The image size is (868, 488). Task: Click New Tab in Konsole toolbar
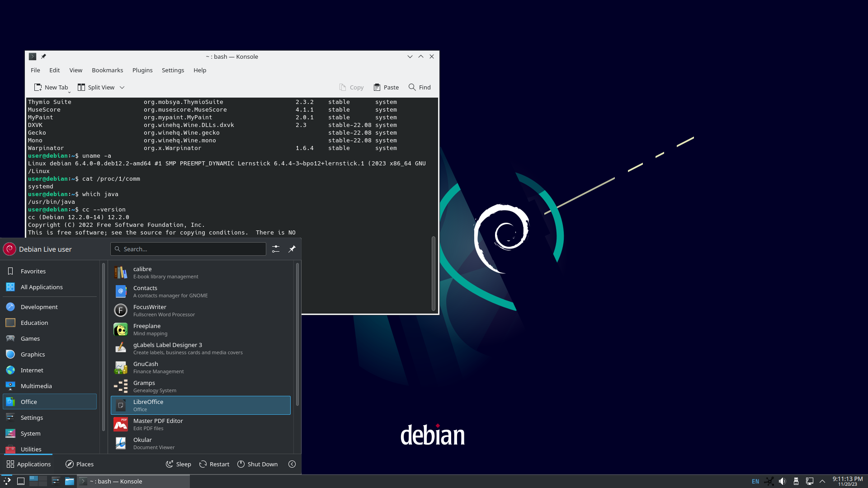51,87
